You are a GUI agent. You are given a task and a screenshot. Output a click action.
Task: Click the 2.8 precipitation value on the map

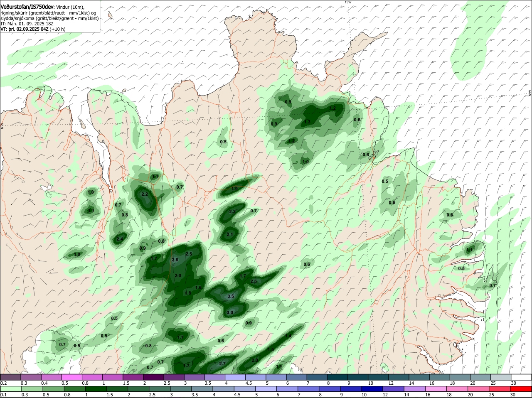point(175,260)
